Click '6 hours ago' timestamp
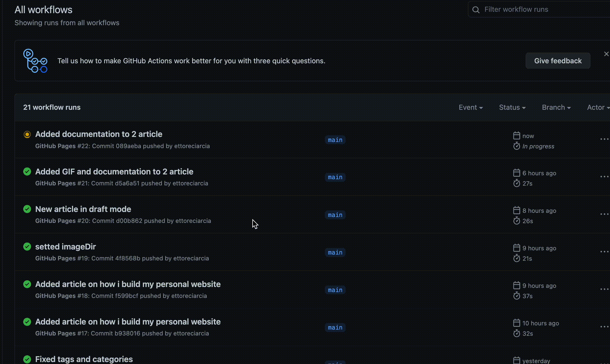Image resolution: width=610 pixels, height=364 pixels. tap(539, 173)
